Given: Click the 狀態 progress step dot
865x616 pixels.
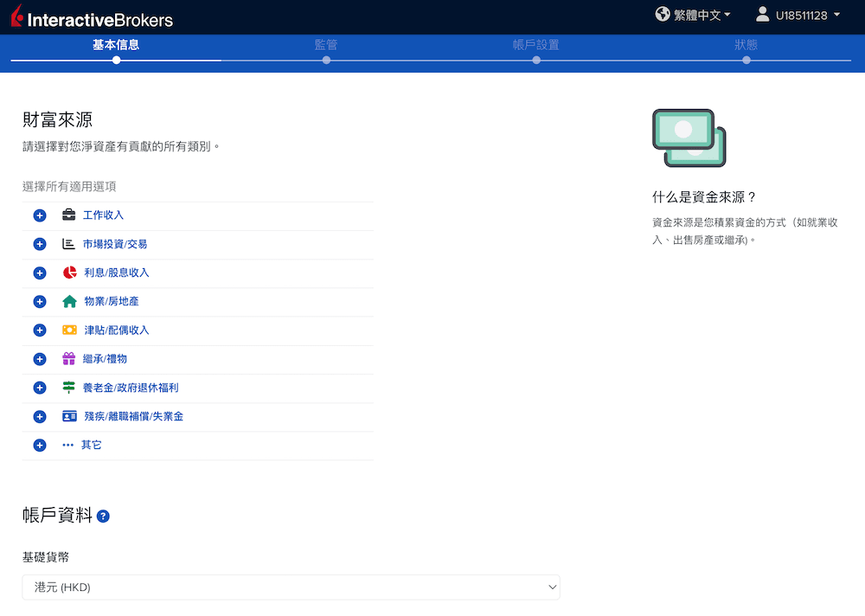Looking at the screenshot, I should [746, 61].
